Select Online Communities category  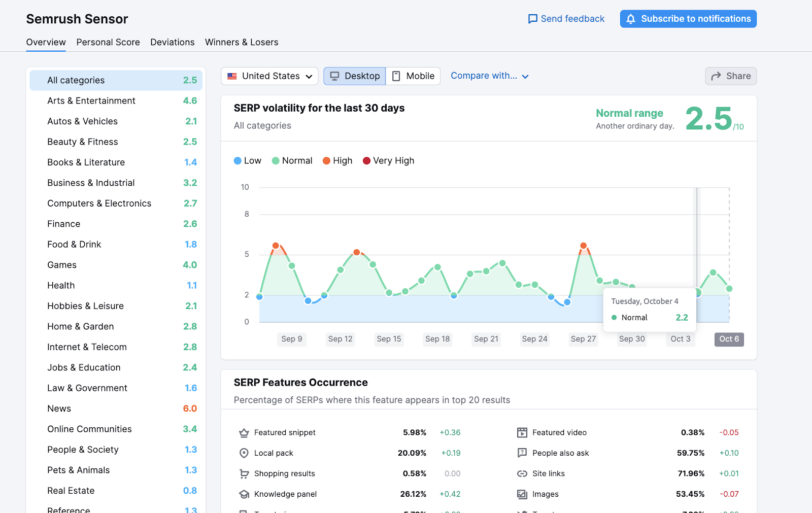pos(116,429)
